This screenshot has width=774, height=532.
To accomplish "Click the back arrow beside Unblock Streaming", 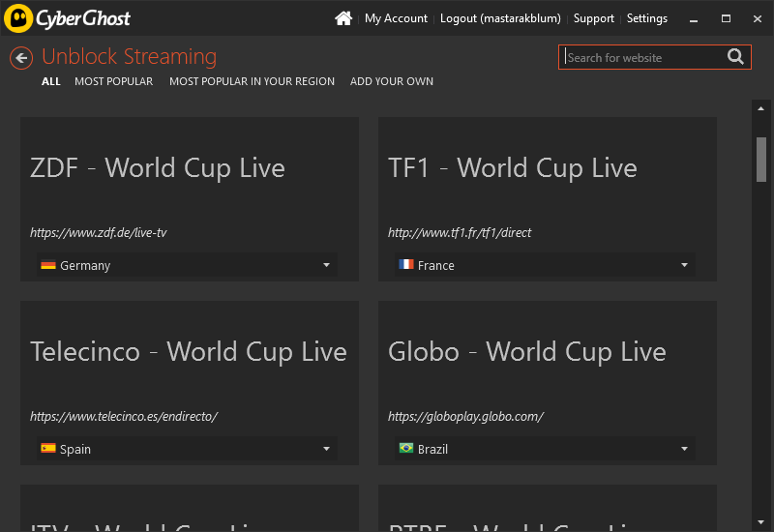I will (21, 58).
